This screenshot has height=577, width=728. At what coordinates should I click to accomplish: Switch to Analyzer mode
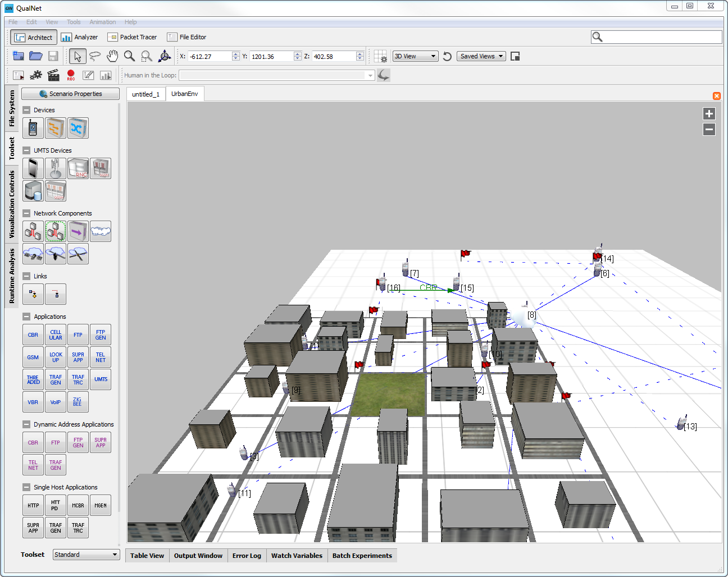click(x=79, y=37)
